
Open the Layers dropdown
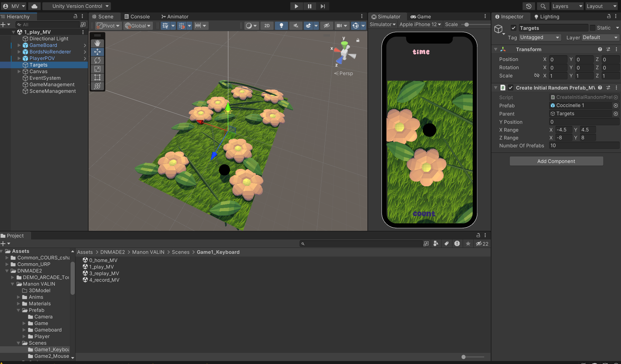567,6
